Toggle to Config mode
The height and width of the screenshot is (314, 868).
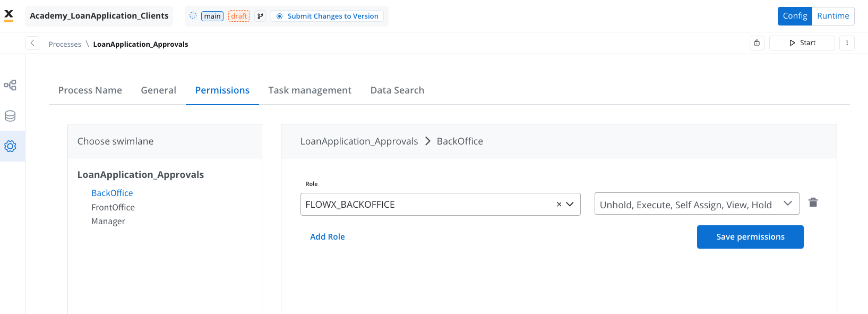pos(795,16)
